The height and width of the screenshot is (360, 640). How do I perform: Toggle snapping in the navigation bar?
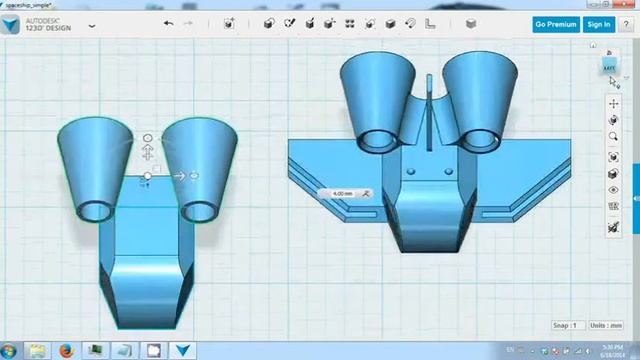coord(613,227)
